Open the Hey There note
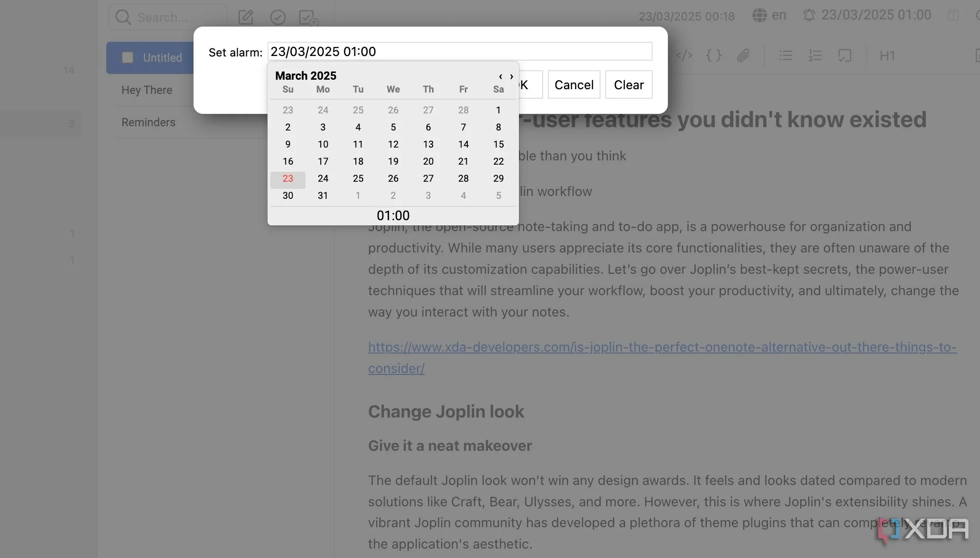Viewport: 980px width, 558px height. [147, 90]
